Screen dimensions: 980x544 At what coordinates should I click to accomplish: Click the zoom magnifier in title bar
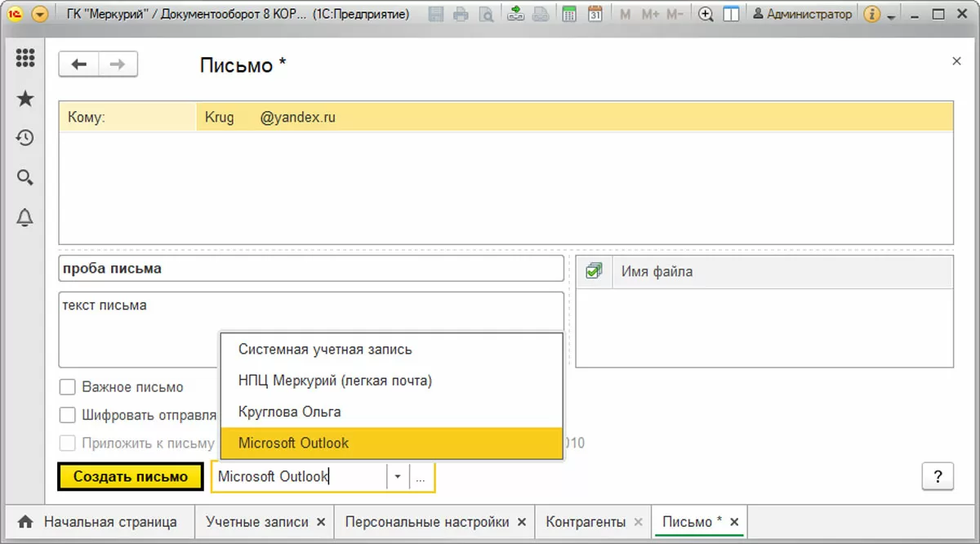(x=706, y=14)
